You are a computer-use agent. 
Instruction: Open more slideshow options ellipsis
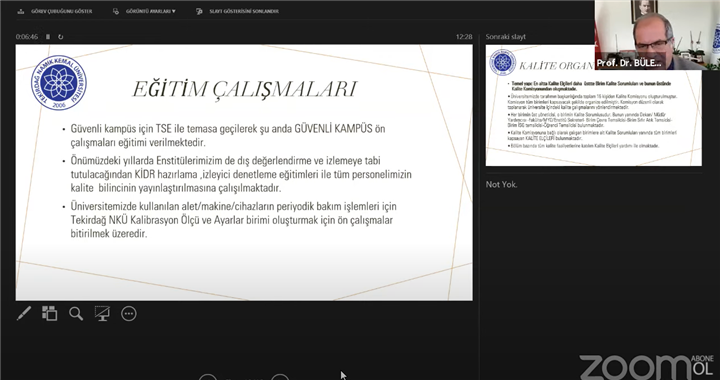129,313
